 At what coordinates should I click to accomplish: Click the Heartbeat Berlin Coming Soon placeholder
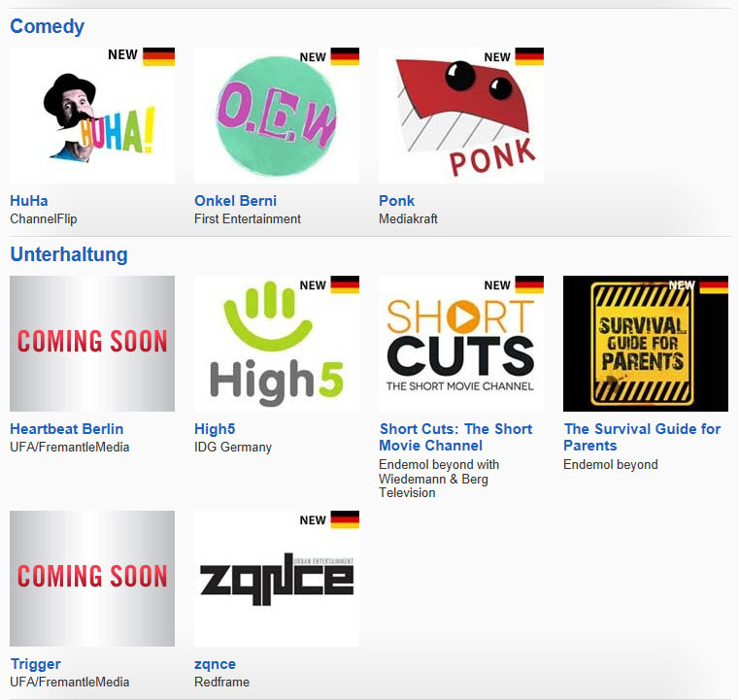pos(92,344)
